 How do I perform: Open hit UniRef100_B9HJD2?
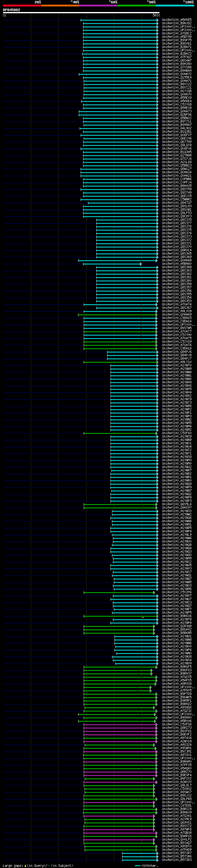coord(176,23)
